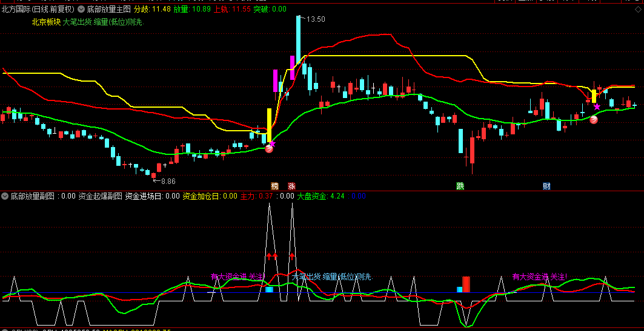Click the small yellow breakout bar below the red line
The width and height of the screenshot is (644, 331).
click(x=594, y=96)
